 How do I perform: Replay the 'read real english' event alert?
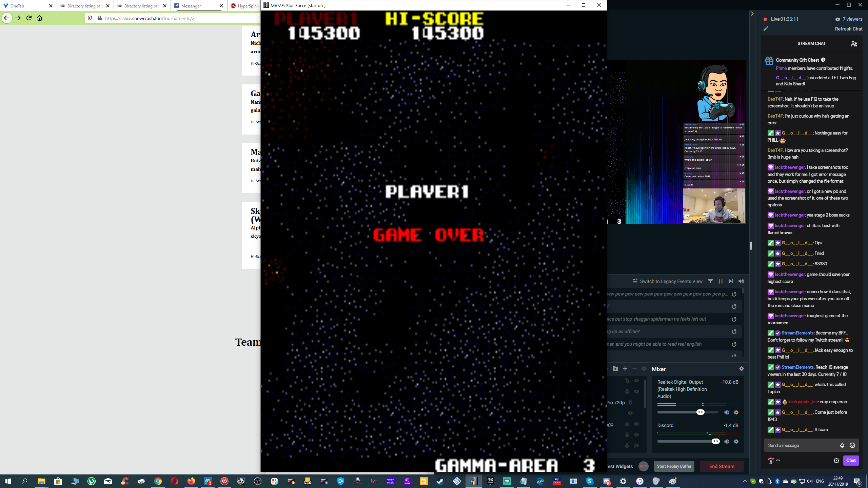[x=734, y=344]
